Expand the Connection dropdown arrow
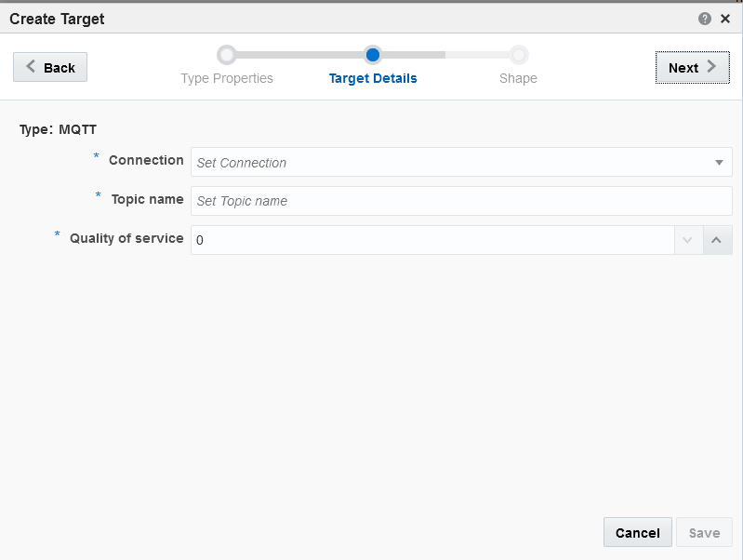The height and width of the screenshot is (560, 743). [x=719, y=163]
